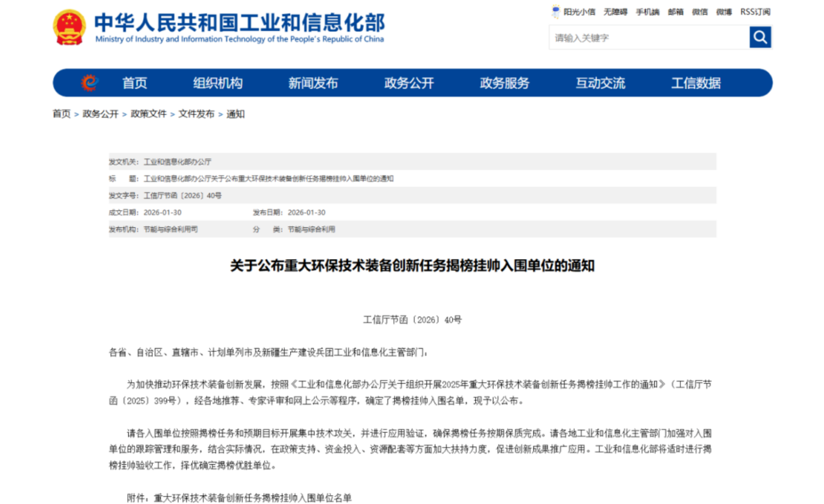824x504 pixels.
Task: Focus the 请输入关键字 search field
Action: tap(649, 38)
